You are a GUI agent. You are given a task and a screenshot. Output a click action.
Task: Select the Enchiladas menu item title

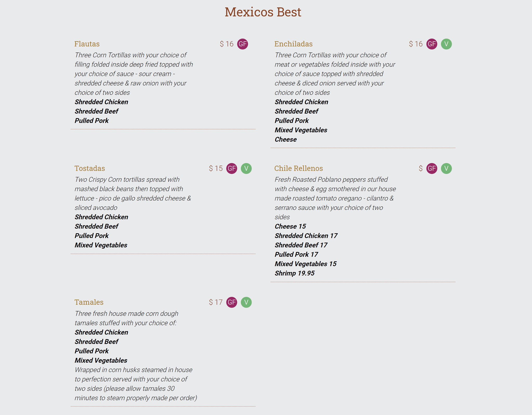293,44
